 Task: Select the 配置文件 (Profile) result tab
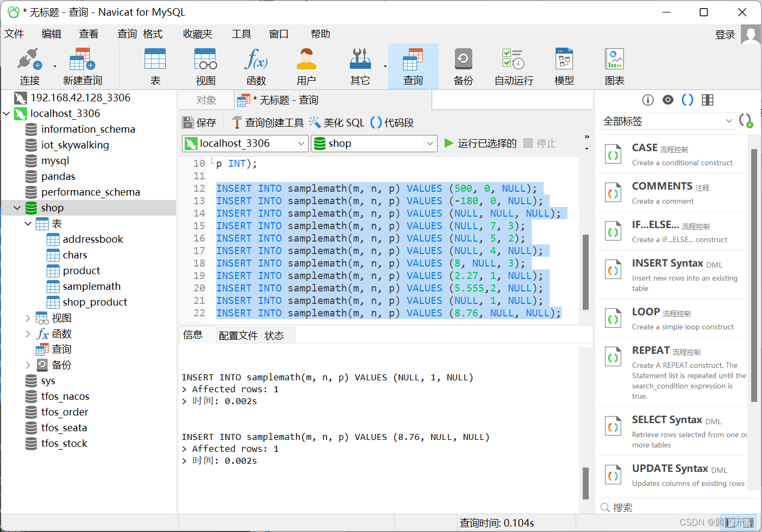(x=238, y=336)
